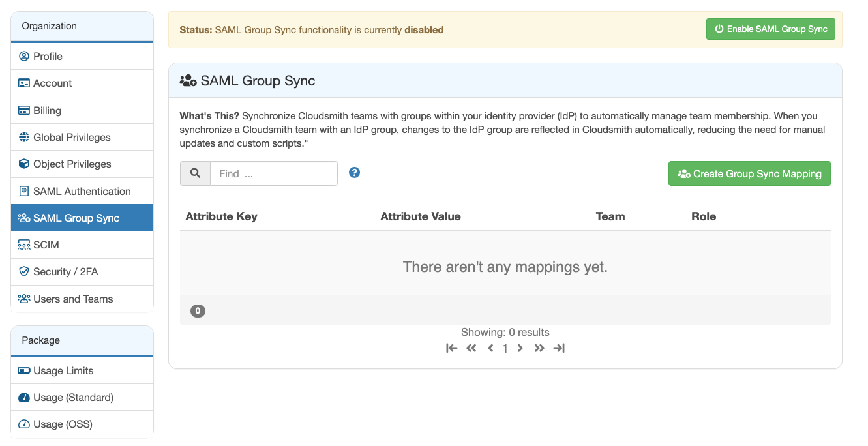Open Users and Teams page
Image resolution: width=868 pixels, height=446 pixels.
(73, 299)
